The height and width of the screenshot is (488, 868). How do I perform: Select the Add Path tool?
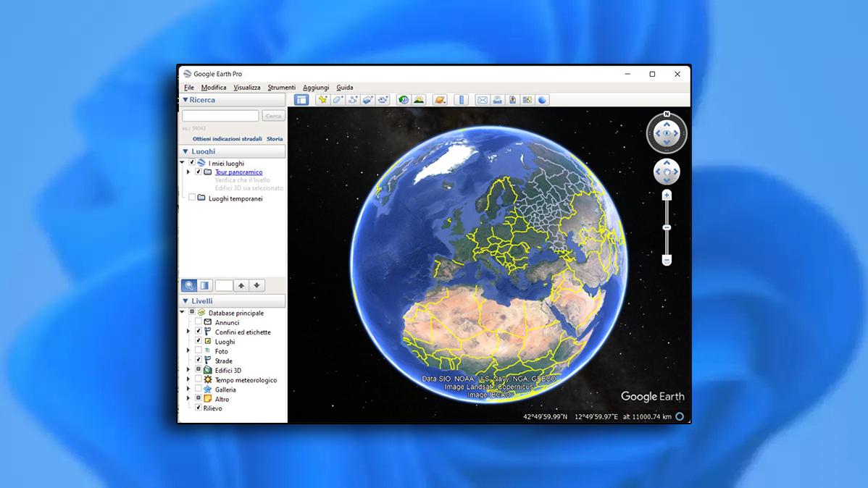353,100
